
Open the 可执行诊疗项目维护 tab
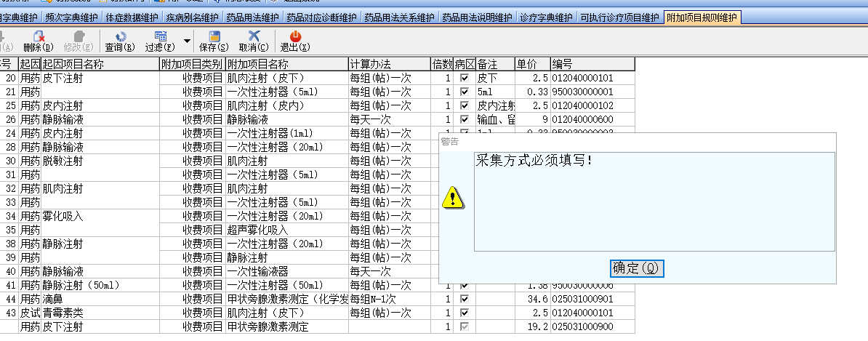coord(619,17)
